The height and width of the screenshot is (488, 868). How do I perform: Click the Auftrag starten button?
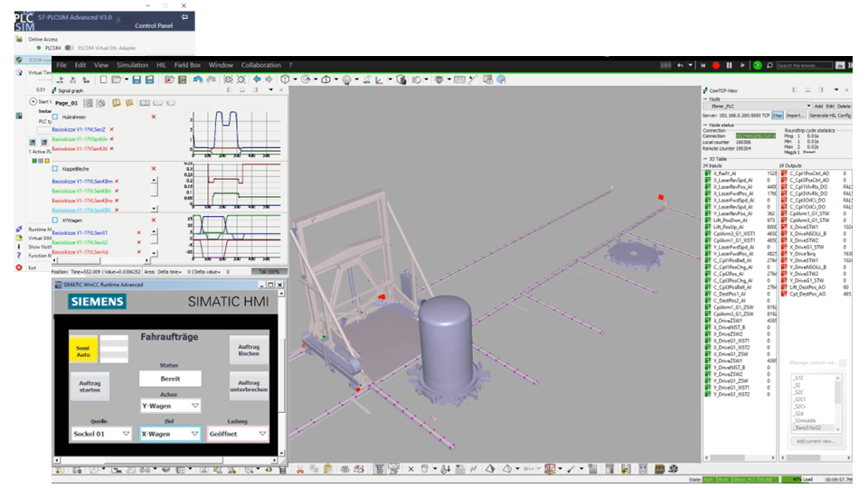point(90,387)
